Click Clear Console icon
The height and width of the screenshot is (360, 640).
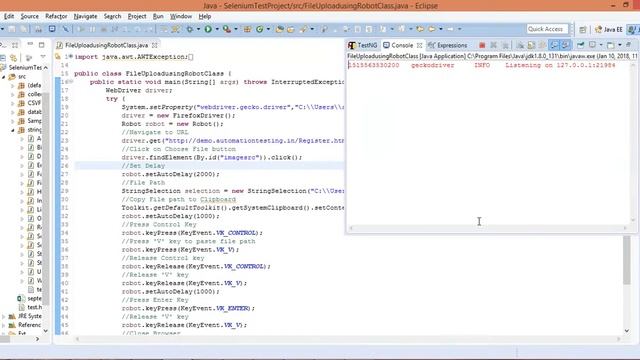520,45
